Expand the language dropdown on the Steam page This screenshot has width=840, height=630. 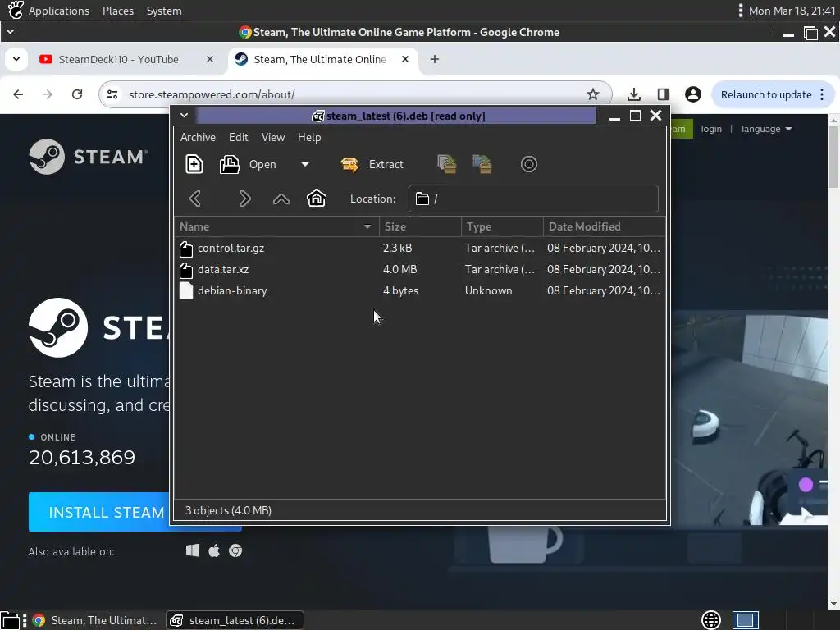click(766, 129)
